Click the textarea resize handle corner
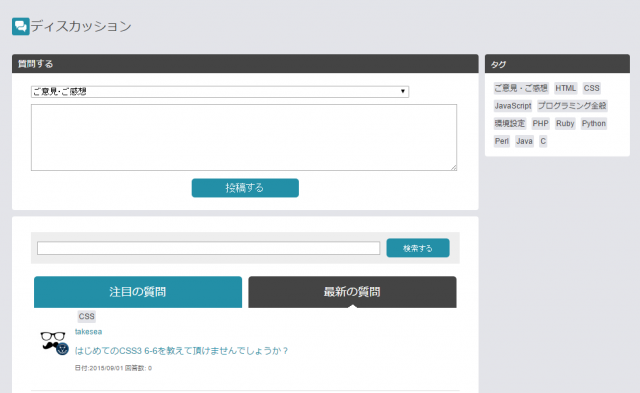 [x=454, y=168]
